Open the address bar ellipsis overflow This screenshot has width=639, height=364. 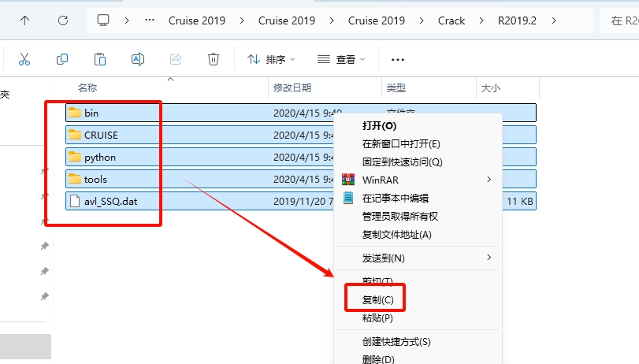click(150, 20)
